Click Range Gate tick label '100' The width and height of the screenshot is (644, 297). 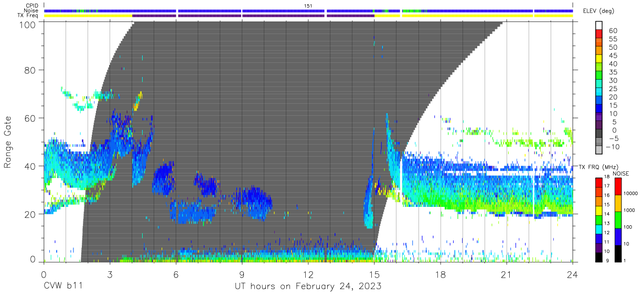(x=29, y=25)
